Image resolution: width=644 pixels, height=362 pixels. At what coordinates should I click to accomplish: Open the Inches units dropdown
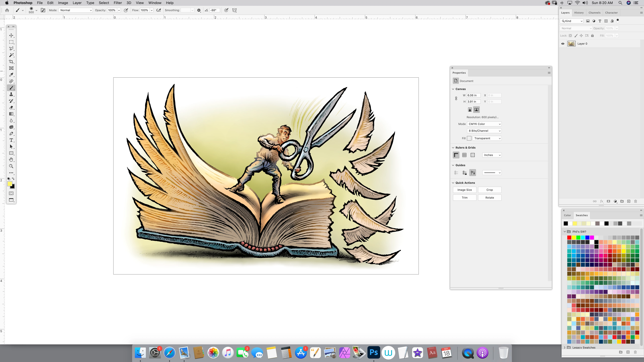492,155
